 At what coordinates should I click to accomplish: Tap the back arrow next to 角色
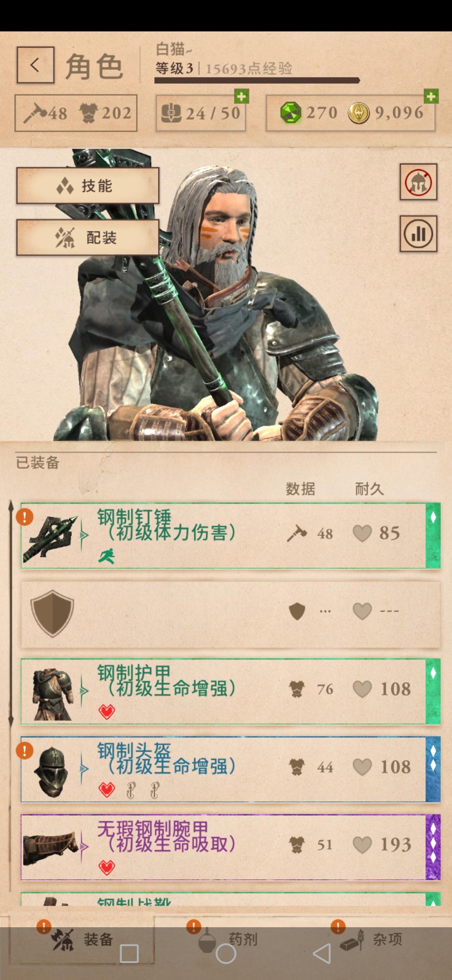tap(36, 65)
